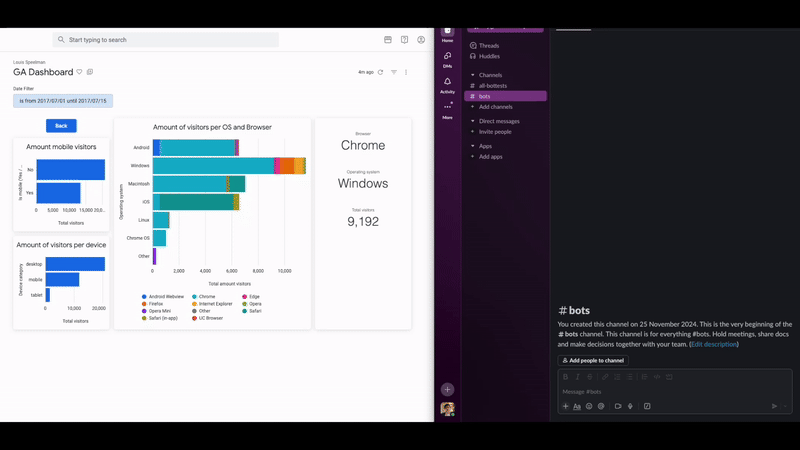
Task: Select the Edge entry in chart legend
Action: pyautogui.click(x=251, y=296)
